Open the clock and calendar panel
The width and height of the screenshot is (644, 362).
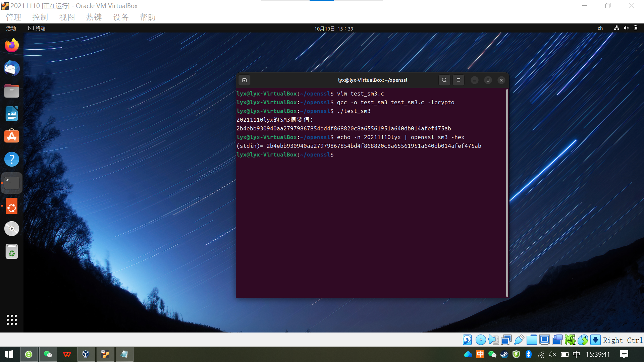click(x=333, y=29)
